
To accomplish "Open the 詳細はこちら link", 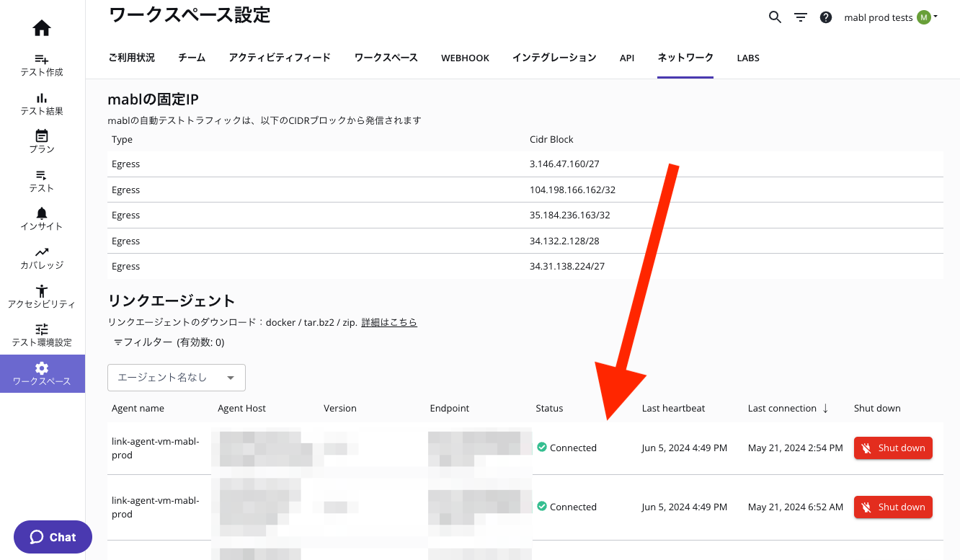I will [x=389, y=321].
